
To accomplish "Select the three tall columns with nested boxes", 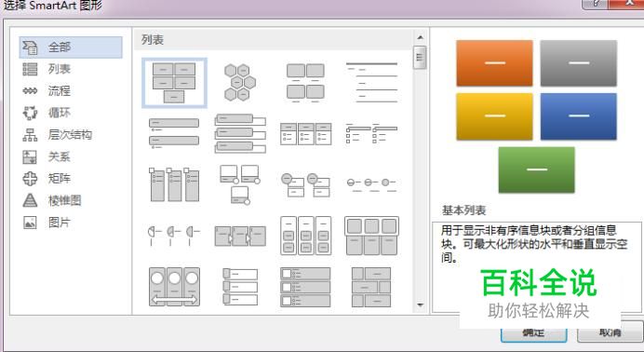I will coord(305,236).
